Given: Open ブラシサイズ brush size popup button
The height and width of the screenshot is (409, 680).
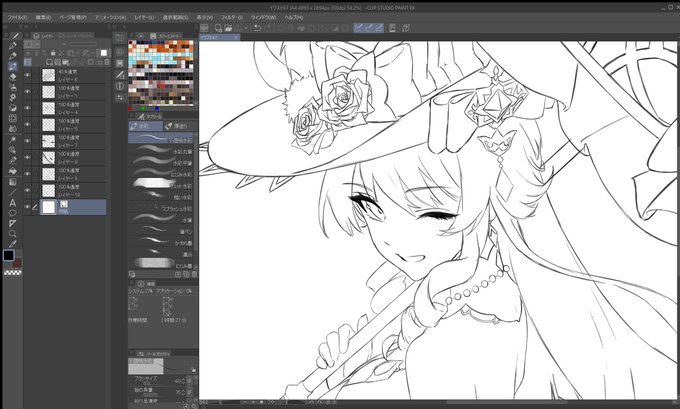Looking at the screenshot, I should pyautogui.click(x=190, y=381).
